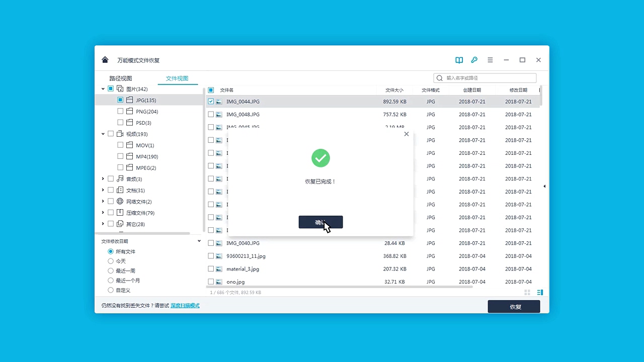
Task: Close the 恢复已完成 dialog with X
Action: click(407, 134)
